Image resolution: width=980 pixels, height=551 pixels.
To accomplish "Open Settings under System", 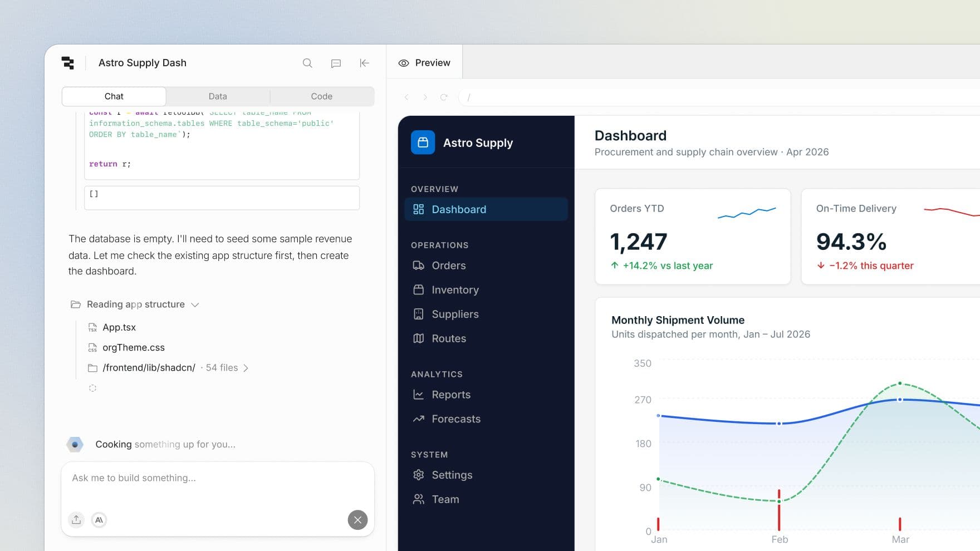I will [x=486, y=475].
